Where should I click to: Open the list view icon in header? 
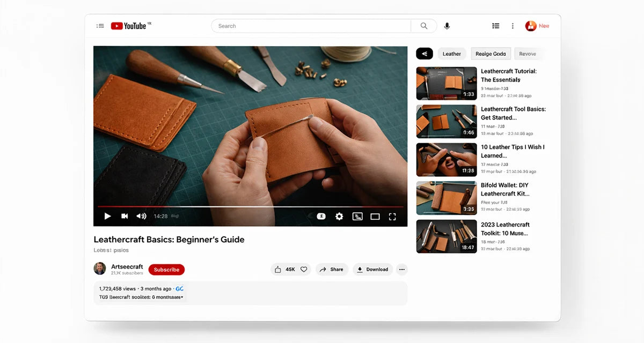[x=496, y=26]
